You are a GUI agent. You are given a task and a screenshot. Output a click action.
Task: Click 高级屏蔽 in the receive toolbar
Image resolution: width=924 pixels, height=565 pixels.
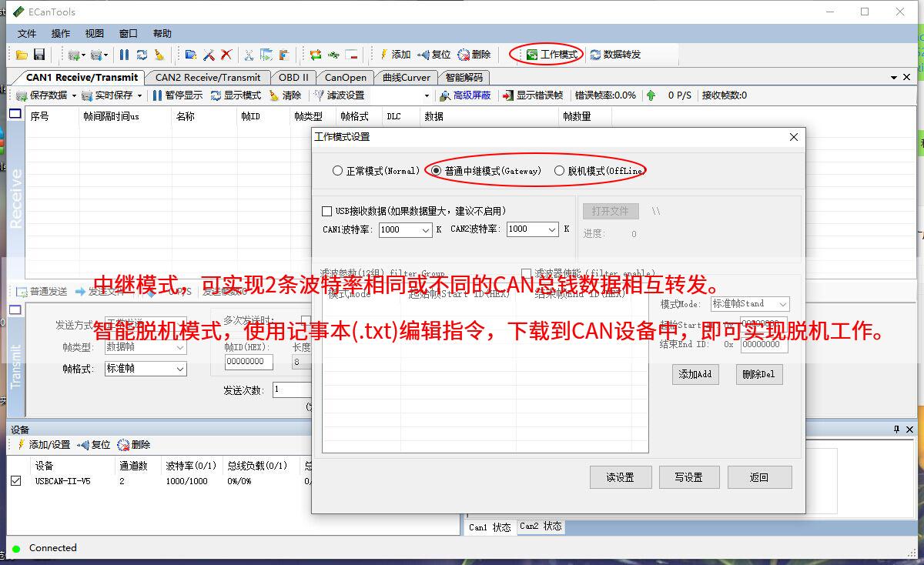465,95
